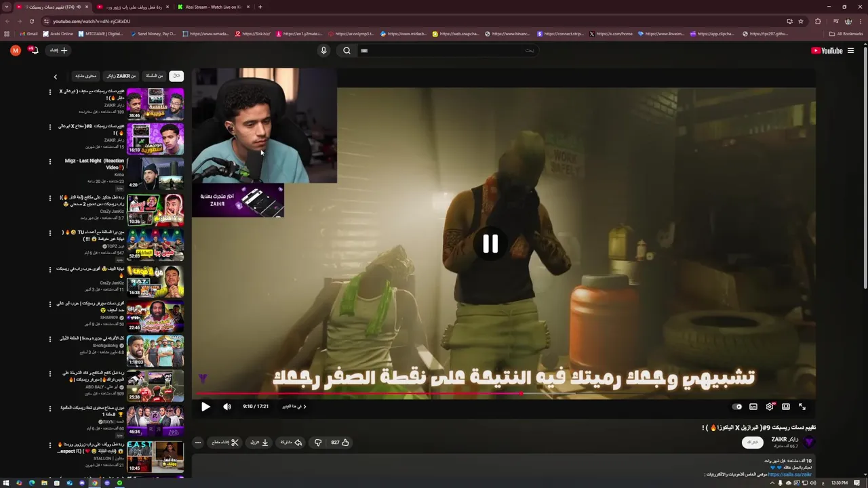This screenshot has height=488, width=868.
Task: Click the Clip scissors button
Action: click(225, 443)
